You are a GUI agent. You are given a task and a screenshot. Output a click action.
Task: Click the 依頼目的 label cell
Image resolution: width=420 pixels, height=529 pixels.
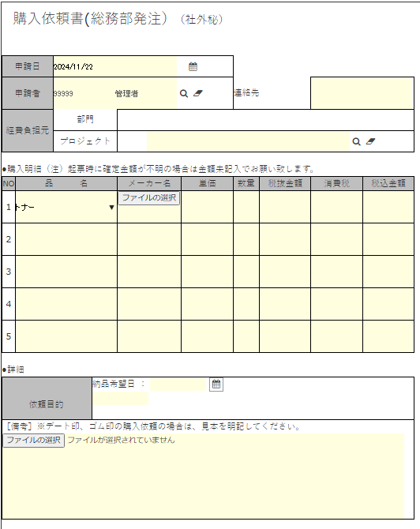(x=47, y=399)
